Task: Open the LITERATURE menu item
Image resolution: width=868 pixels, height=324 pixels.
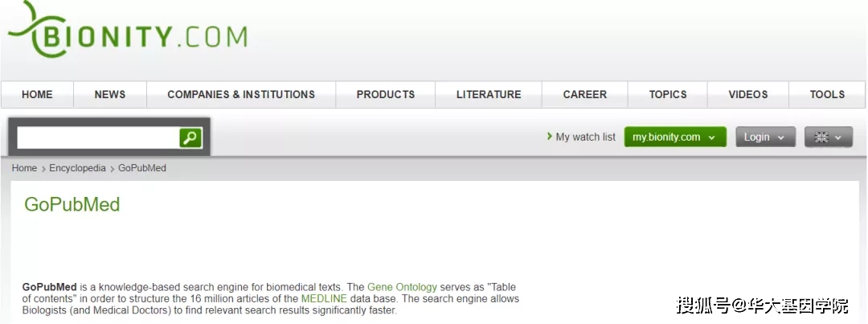Action: point(489,95)
